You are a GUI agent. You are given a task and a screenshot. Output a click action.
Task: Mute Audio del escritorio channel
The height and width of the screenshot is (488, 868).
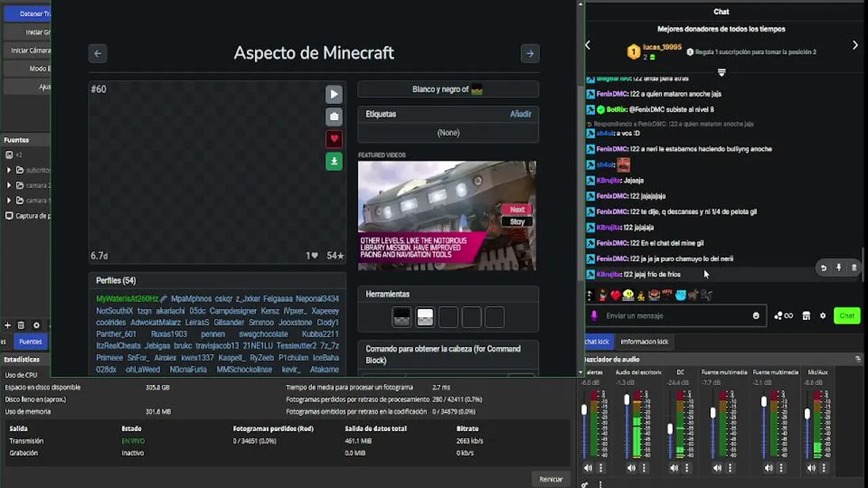click(x=631, y=468)
